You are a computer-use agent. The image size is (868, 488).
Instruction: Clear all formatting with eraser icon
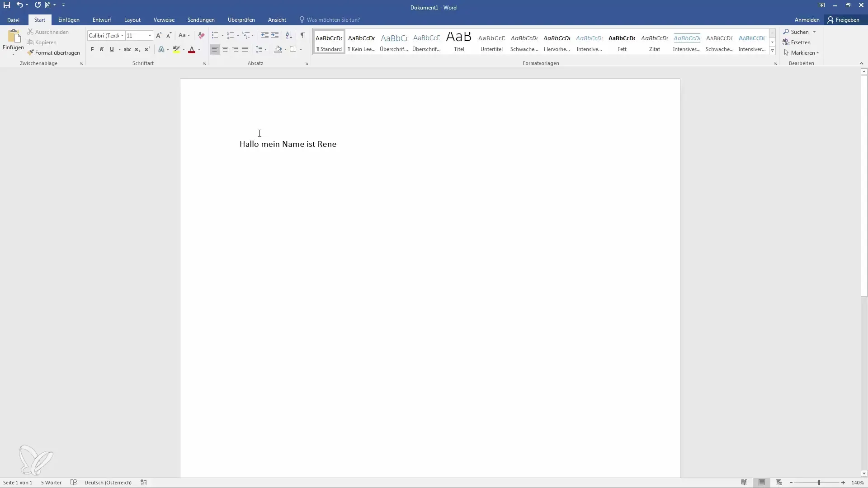[x=201, y=35]
